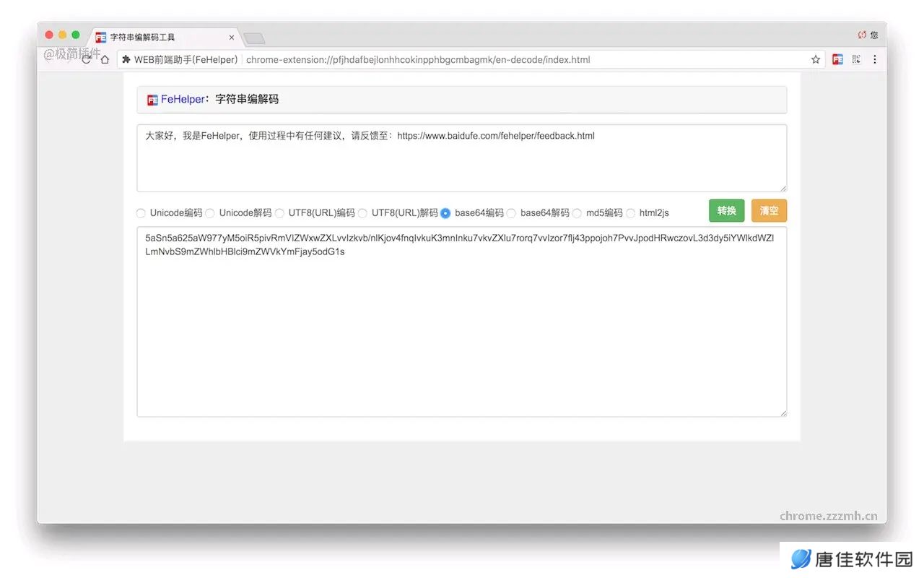
Task: Click the FeHelper logo icon in page header
Action: 152,100
